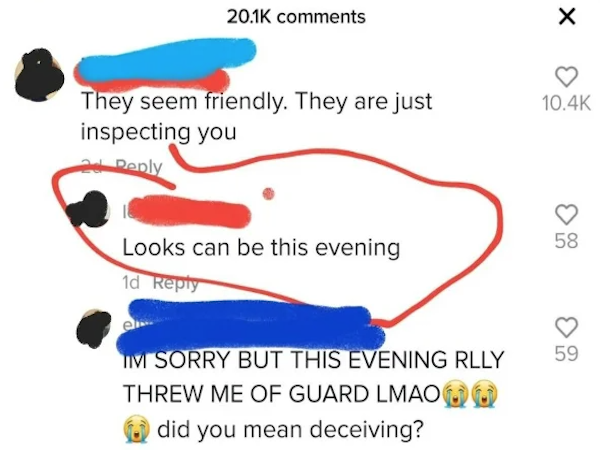Select the 59 like count

[566, 354]
